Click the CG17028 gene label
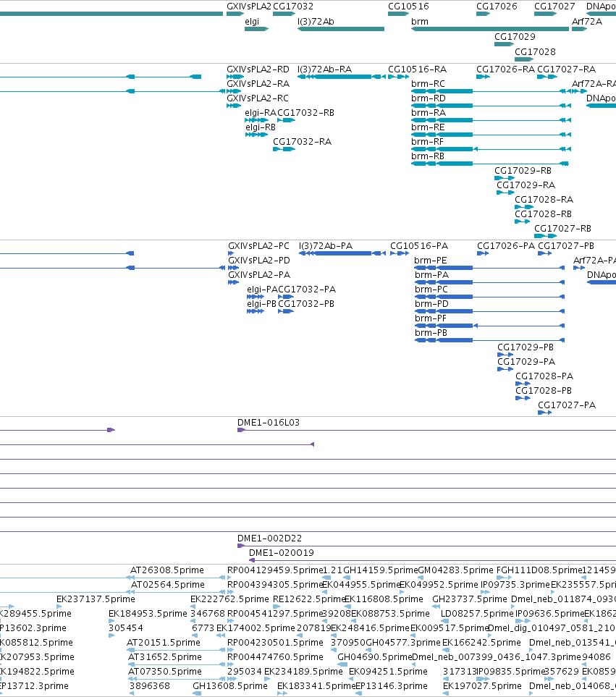 coord(535,52)
